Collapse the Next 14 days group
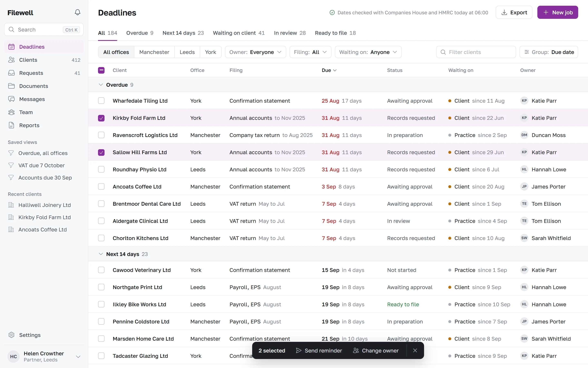This screenshot has width=588, height=368. pyautogui.click(x=101, y=254)
